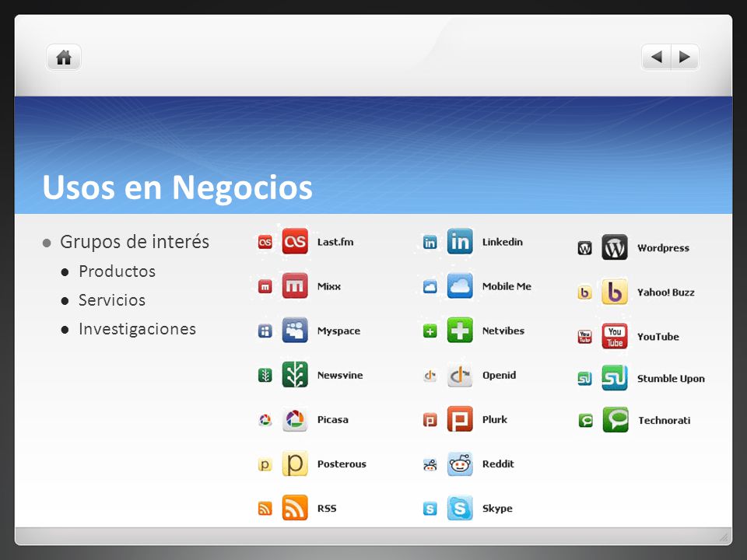The image size is (747, 560).
Task: Click the Mixx label text
Action: tap(328, 286)
